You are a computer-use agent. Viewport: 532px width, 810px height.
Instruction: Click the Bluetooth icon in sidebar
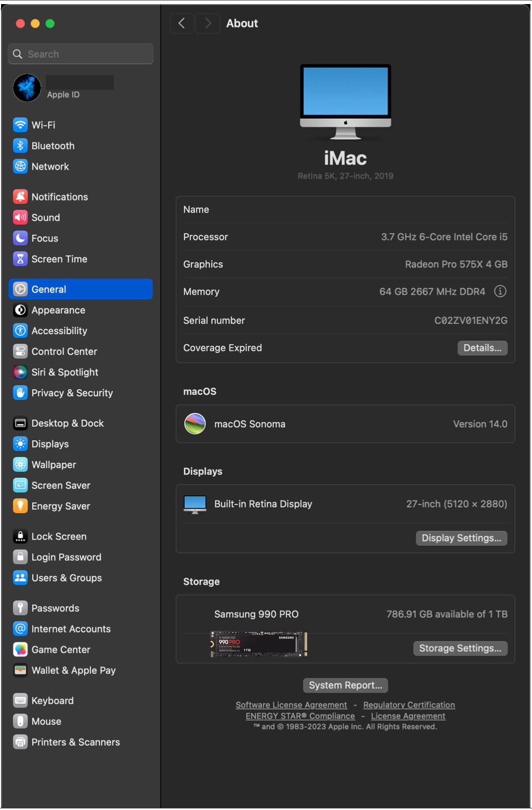point(20,146)
